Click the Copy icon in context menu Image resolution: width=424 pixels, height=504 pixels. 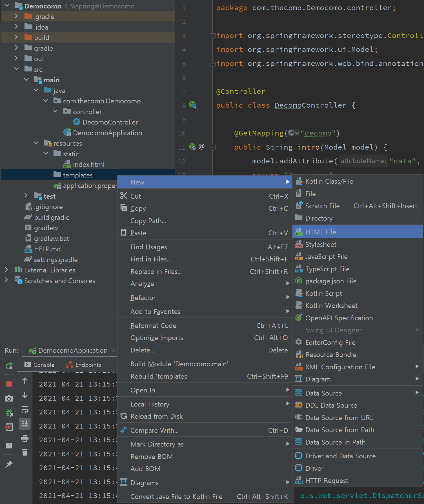click(124, 208)
